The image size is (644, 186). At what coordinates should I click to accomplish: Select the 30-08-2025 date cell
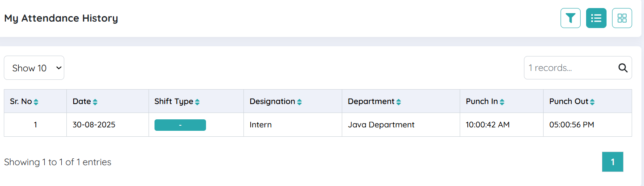point(94,125)
